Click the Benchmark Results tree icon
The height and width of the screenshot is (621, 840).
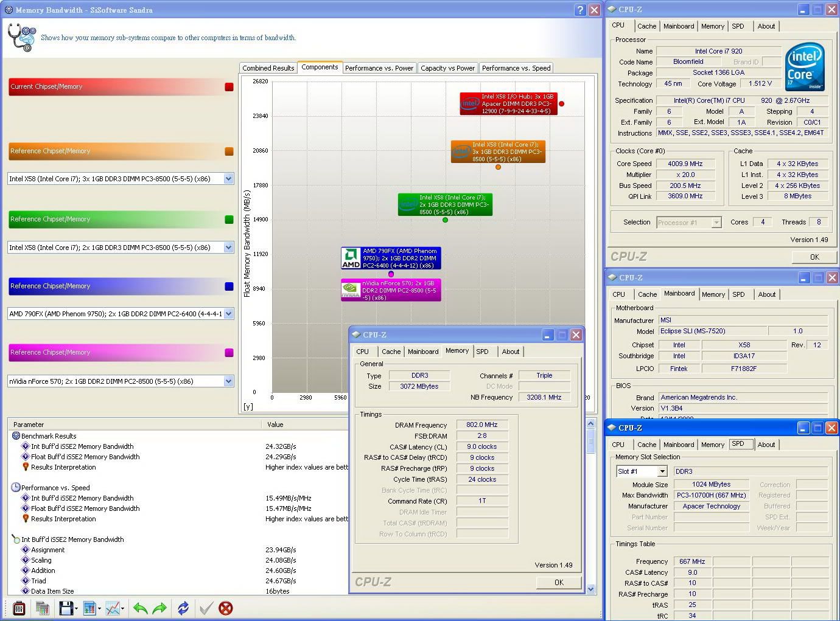[16, 435]
